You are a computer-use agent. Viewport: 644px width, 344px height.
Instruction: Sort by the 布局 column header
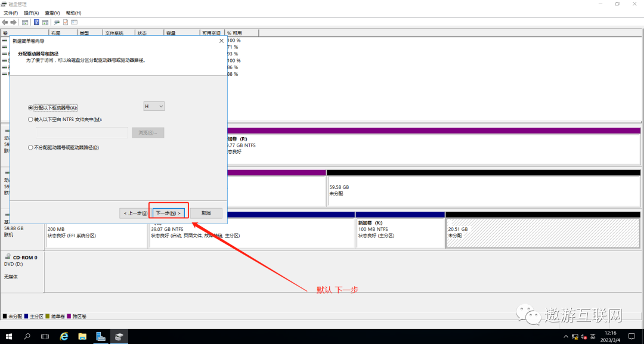[63, 33]
